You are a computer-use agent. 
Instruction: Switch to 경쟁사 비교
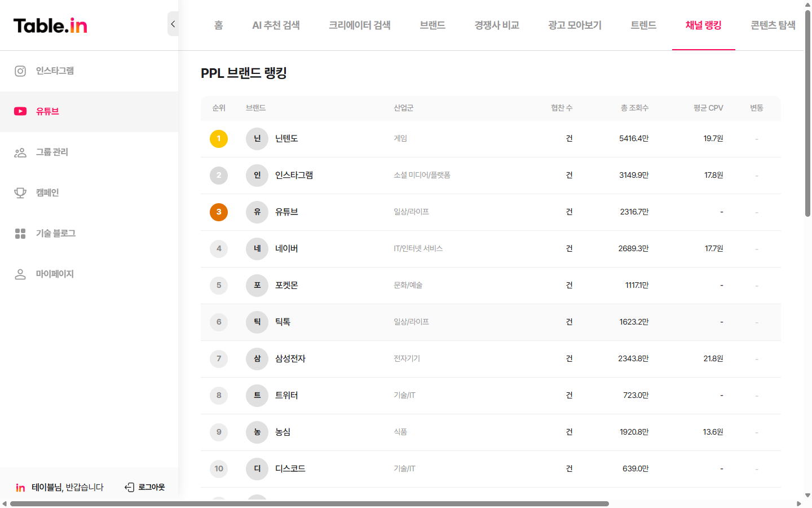tap(496, 25)
